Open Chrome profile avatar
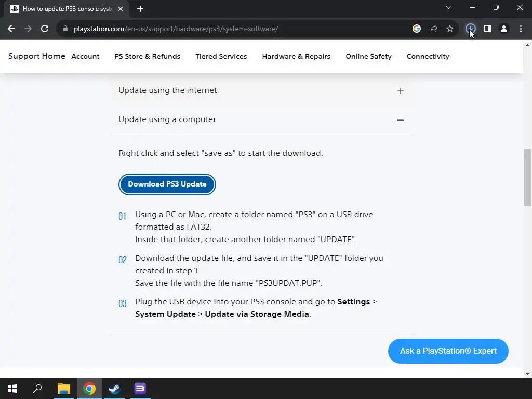Screen dimensions: 532x399 coord(504,29)
